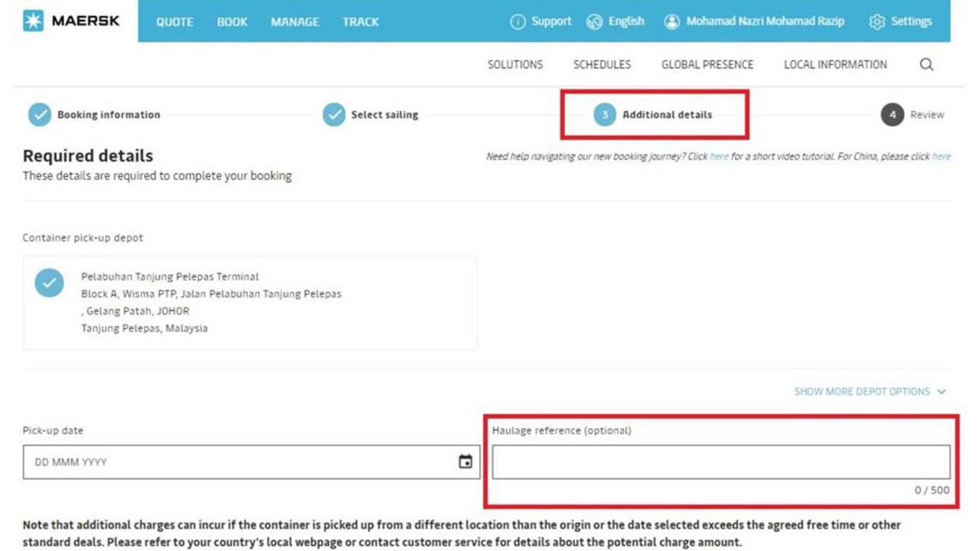Open the search magnifier icon
Image resolution: width=980 pixels, height=551 pixels.
pos(926,64)
